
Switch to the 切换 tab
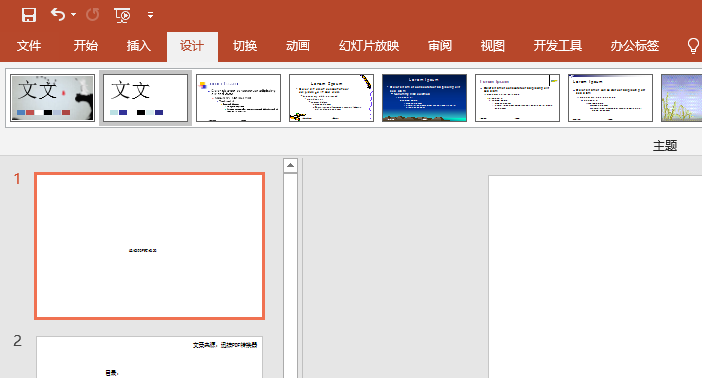pyautogui.click(x=245, y=46)
